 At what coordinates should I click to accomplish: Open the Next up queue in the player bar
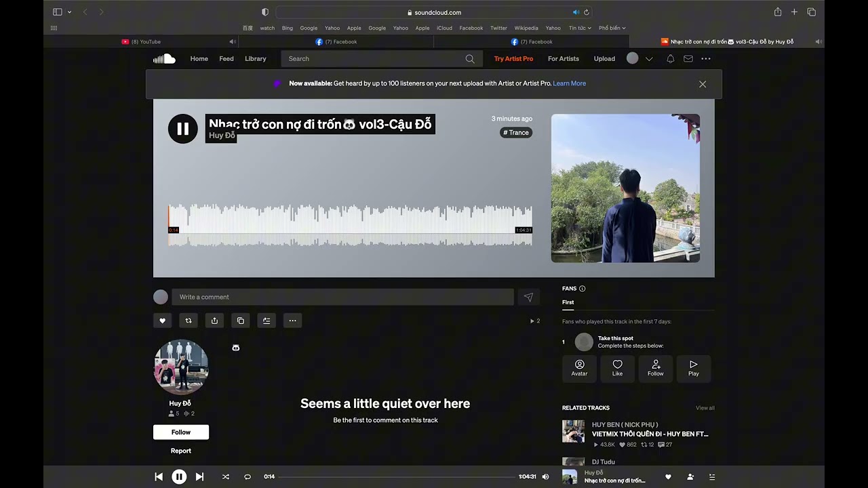(712, 476)
